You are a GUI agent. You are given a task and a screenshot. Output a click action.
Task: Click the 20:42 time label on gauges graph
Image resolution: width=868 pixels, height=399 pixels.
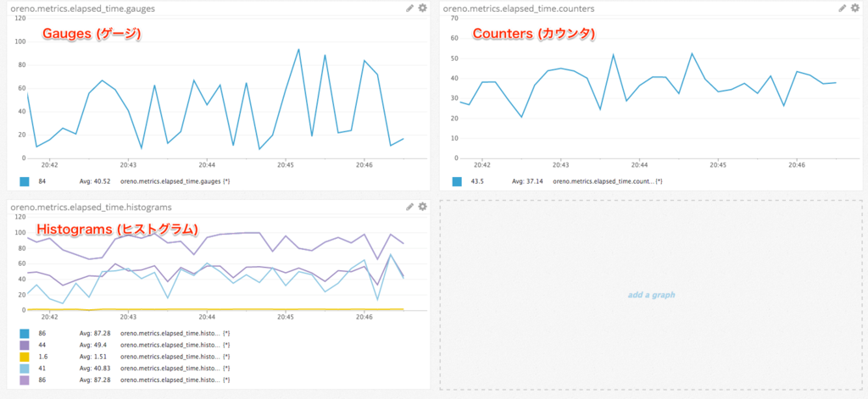[50, 165]
